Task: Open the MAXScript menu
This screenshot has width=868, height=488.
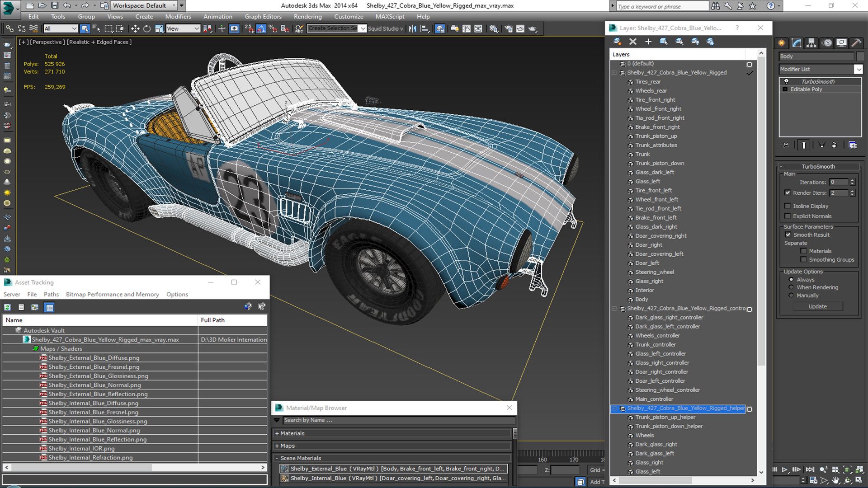Action: coord(390,17)
